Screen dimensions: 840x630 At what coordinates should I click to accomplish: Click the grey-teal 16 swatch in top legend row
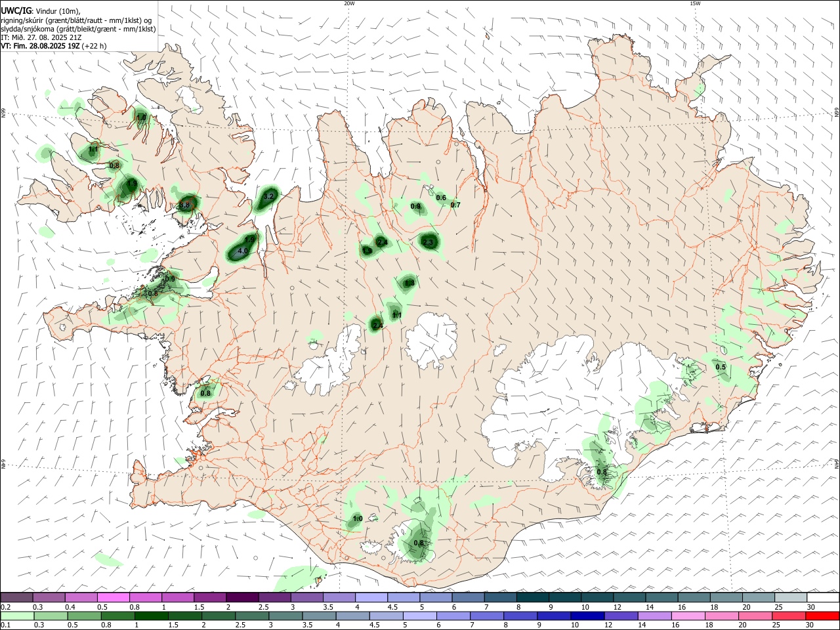694,597
